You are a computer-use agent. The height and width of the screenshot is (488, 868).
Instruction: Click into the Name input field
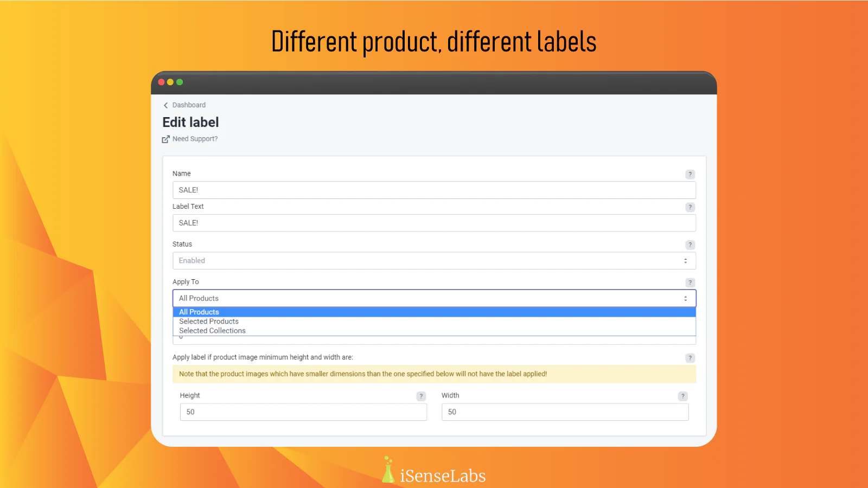434,190
